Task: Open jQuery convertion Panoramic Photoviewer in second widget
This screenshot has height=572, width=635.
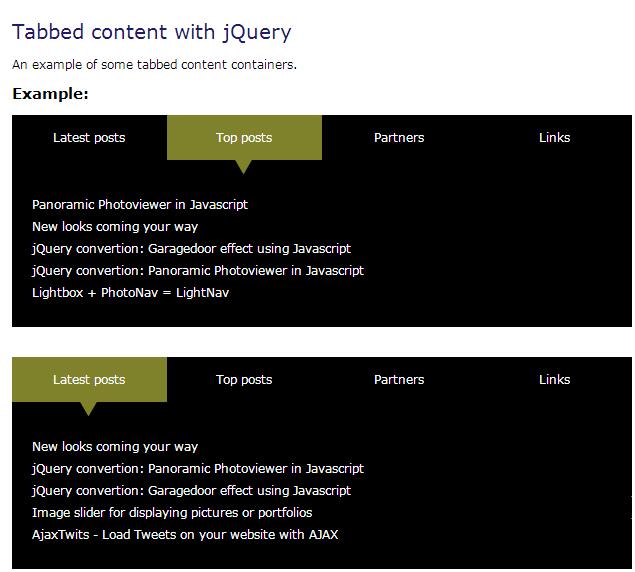Action: pyautogui.click(x=198, y=469)
